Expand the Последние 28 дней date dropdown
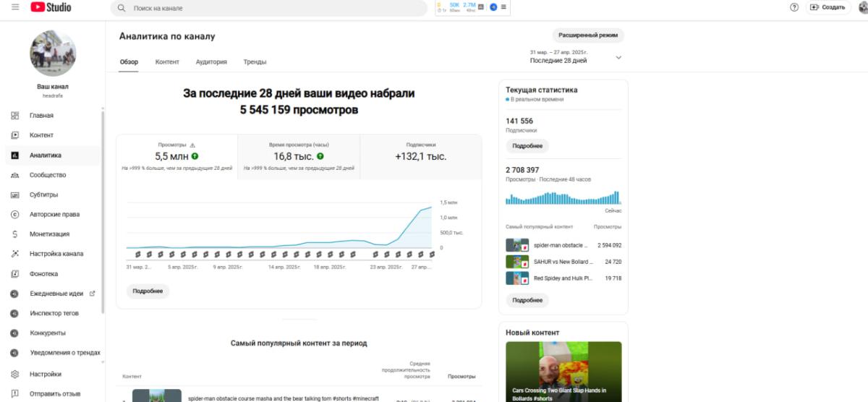 click(576, 57)
